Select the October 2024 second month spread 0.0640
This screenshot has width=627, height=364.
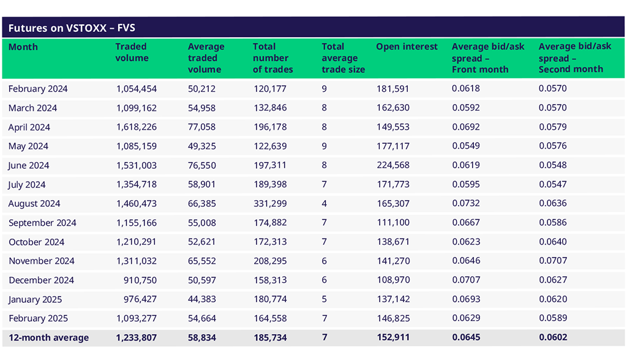click(x=552, y=242)
